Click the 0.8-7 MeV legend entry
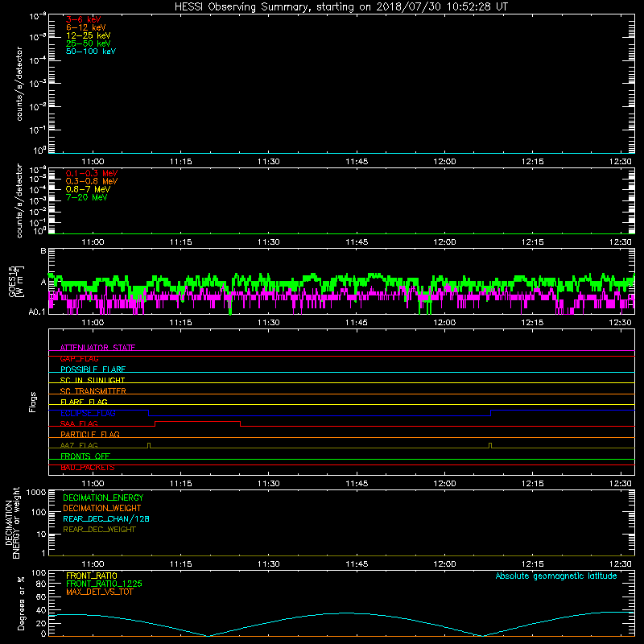Screen dimensions: 644x644 coord(89,189)
